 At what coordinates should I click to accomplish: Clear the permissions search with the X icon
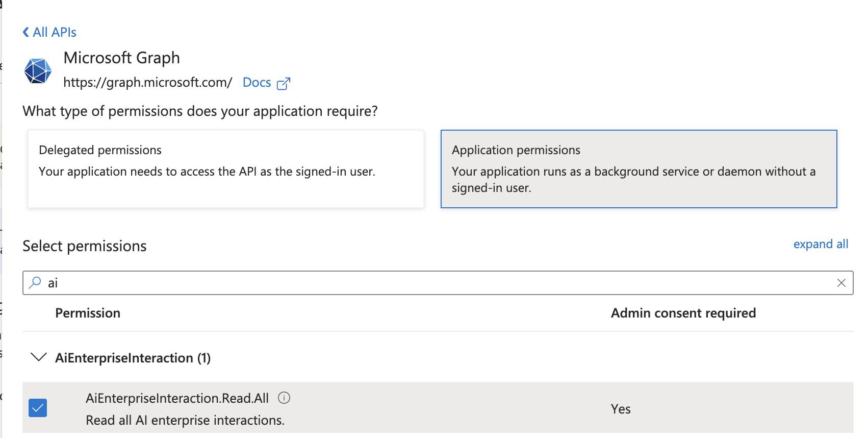[841, 283]
